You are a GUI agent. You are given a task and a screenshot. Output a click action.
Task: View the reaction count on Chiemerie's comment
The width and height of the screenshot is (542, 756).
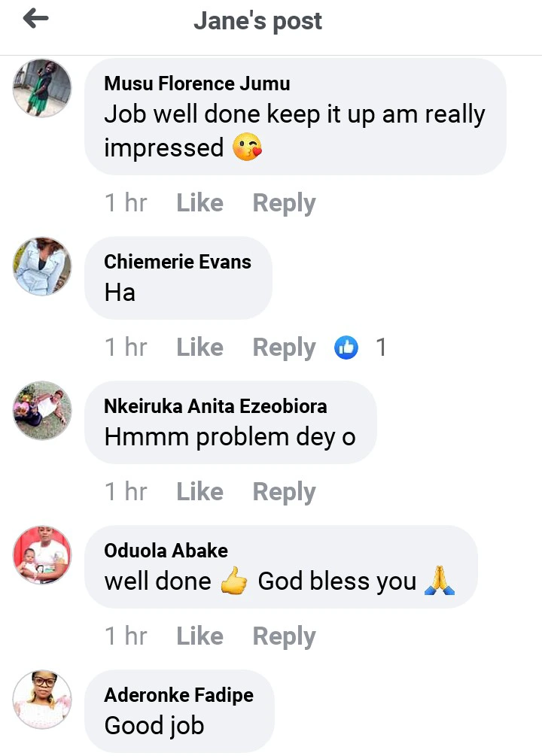click(381, 348)
